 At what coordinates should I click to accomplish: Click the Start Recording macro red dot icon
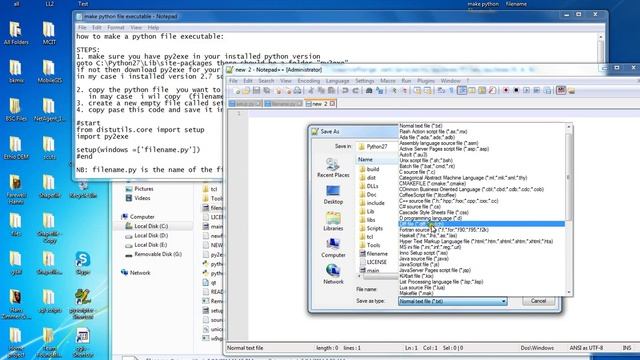(x=506, y=91)
